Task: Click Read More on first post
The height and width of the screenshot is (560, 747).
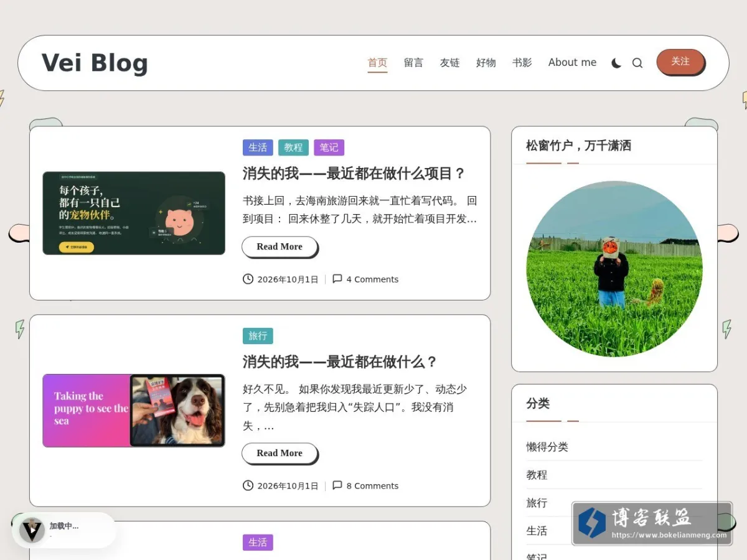Action: pyautogui.click(x=280, y=246)
